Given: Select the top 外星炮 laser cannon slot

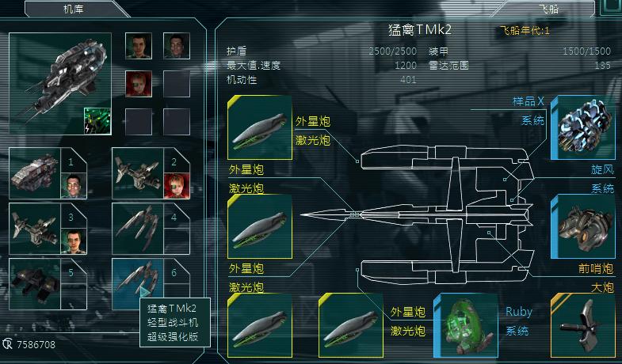Looking at the screenshot, I should click(260, 127).
